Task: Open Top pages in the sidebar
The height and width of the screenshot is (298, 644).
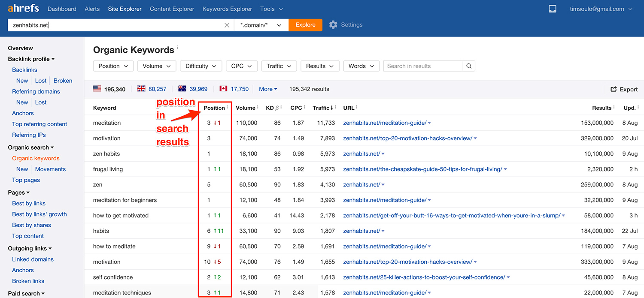Action: point(26,180)
